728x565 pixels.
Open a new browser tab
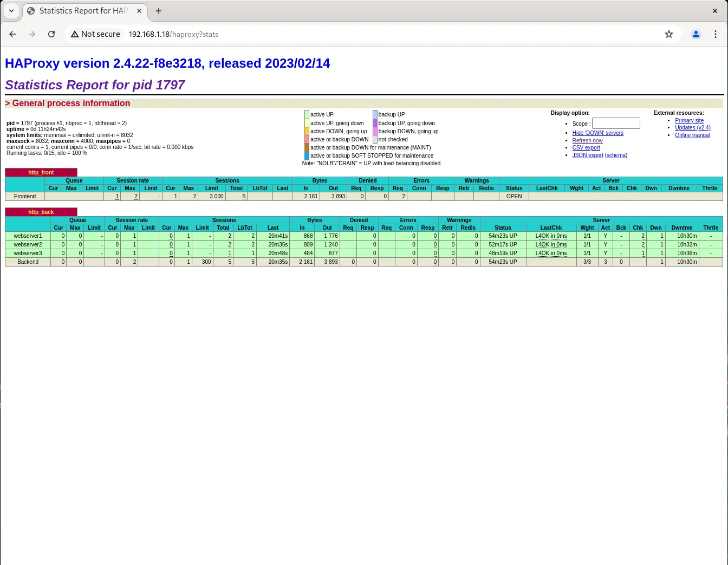[x=159, y=11]
